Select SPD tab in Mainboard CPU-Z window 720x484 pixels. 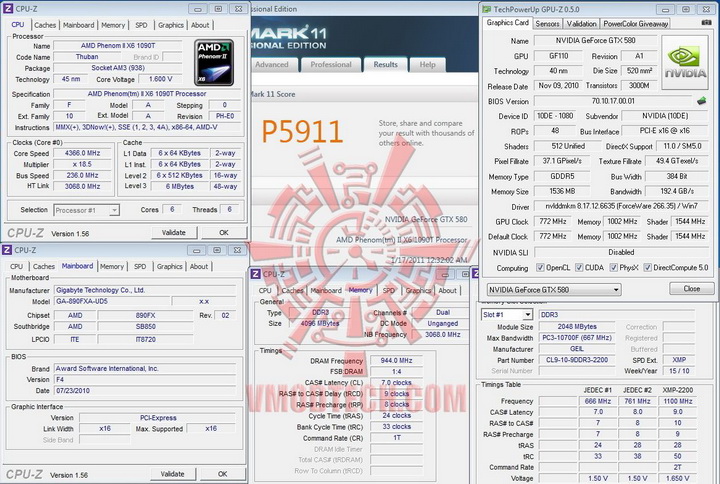[x=140, y=266]
